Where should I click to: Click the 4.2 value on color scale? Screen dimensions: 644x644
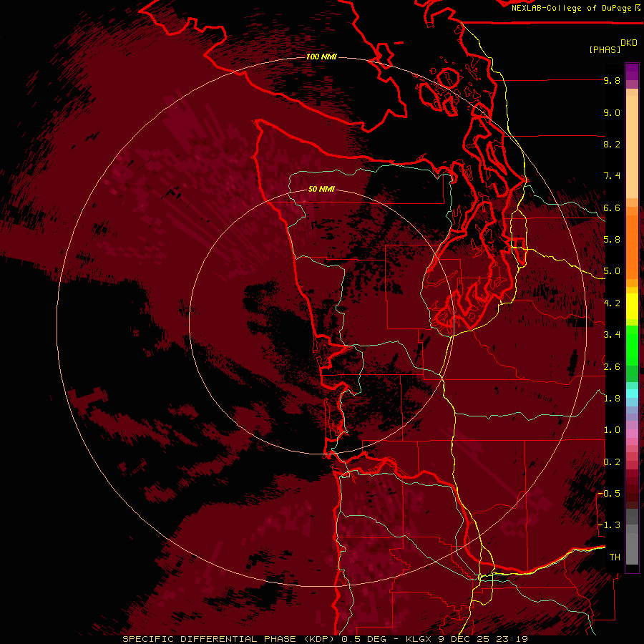(612, 303)
